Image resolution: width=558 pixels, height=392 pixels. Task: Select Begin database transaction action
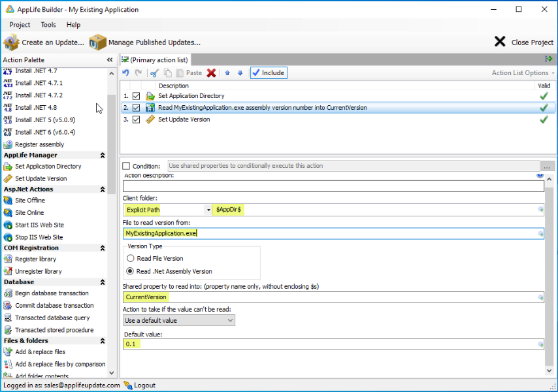pos(46,293)
